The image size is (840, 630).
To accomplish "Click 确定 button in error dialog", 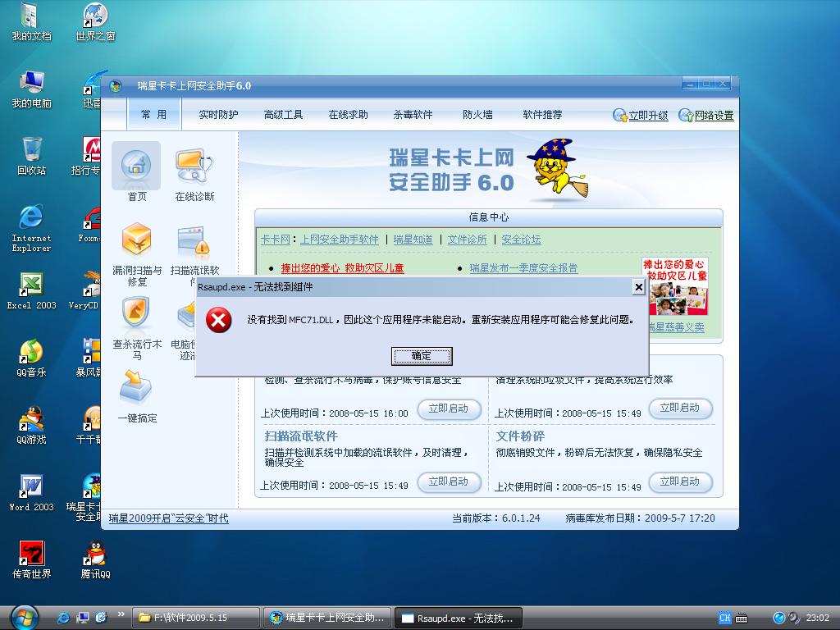I will (422, 356).
